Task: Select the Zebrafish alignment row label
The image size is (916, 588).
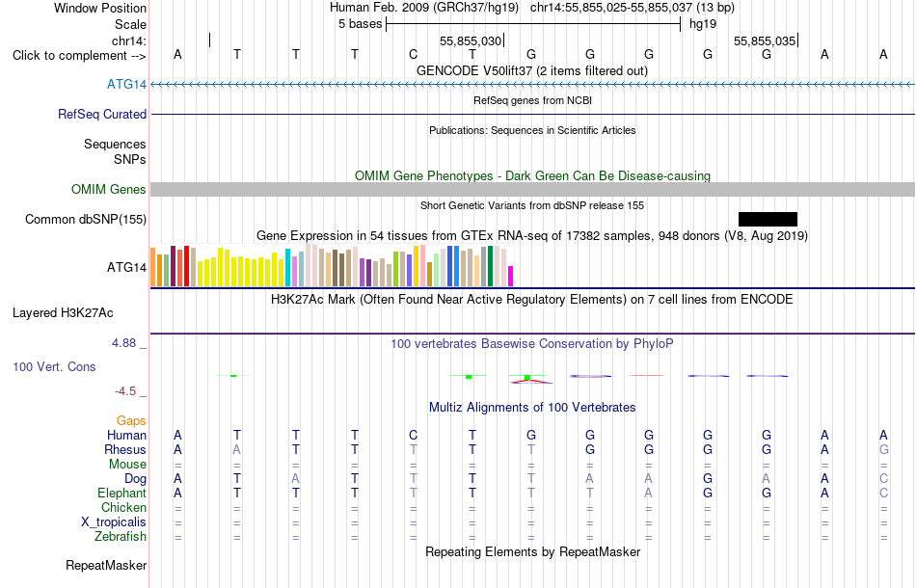Action: (121, 536)
